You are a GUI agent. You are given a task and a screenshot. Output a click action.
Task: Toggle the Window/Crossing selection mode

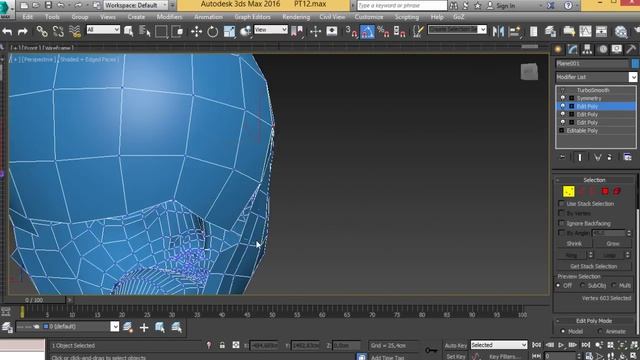click(x=178, y=31)
